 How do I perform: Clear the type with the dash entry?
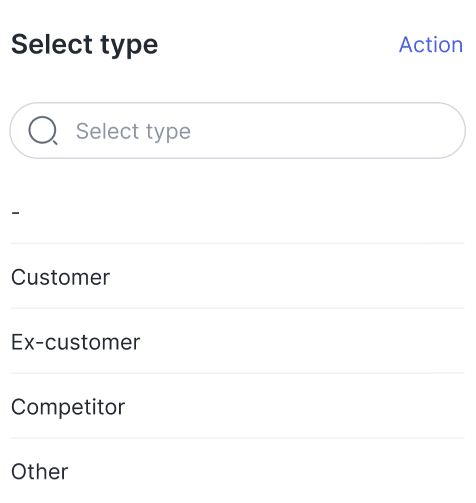238,211
